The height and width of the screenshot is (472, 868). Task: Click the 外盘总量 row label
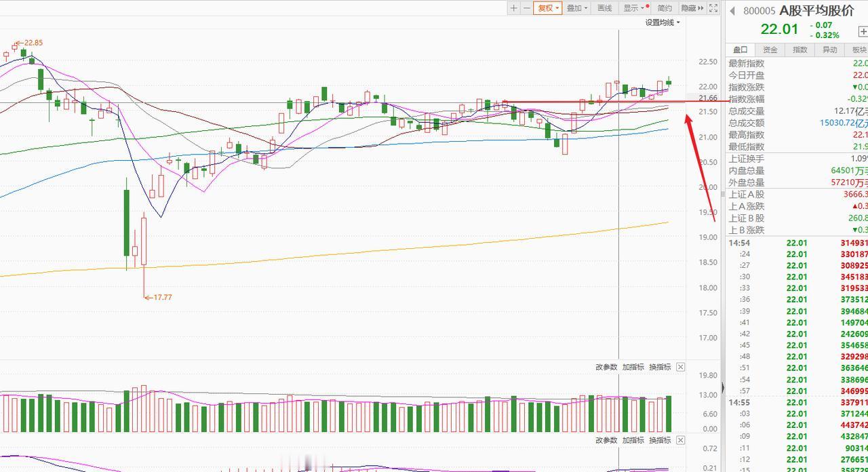(747, 182)
